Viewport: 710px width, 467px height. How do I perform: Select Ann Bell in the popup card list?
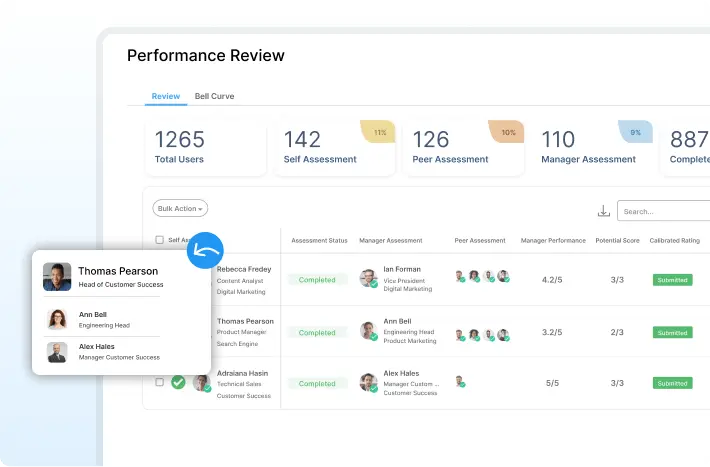pyautogui.click(x=95, y=319)
